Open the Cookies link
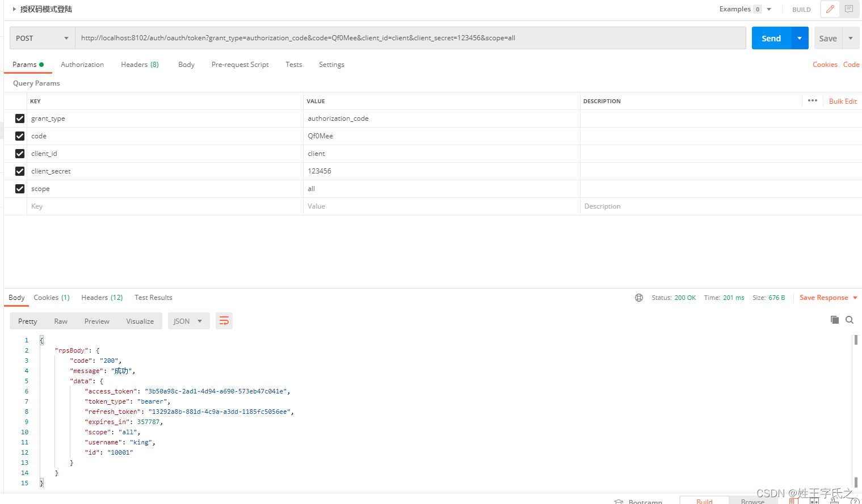Viewport: 862px width, 504px height. (825, 65)
